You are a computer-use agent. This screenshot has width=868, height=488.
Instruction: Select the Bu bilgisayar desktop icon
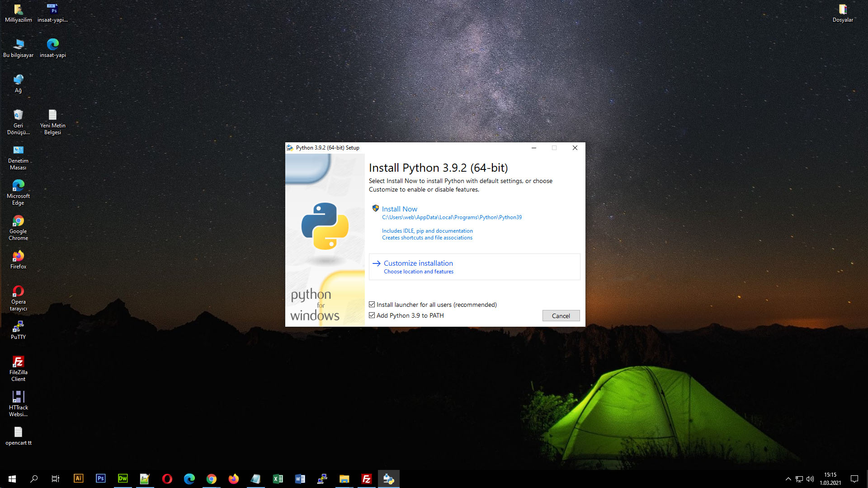tap(18, 48)
